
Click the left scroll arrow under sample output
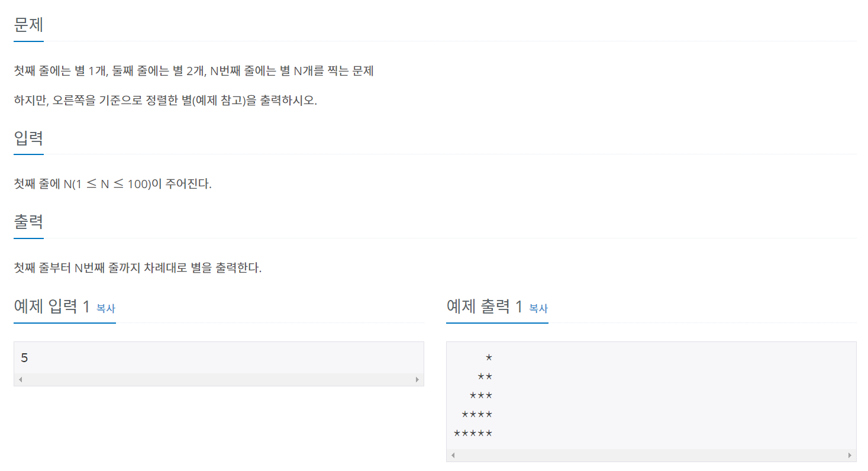coord(451,454)
